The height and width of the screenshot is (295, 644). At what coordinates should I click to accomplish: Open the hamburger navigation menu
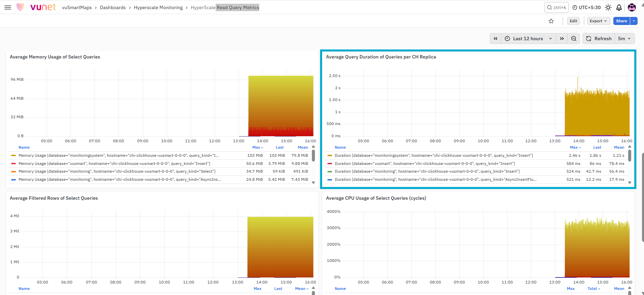click(x=8, y=7)
